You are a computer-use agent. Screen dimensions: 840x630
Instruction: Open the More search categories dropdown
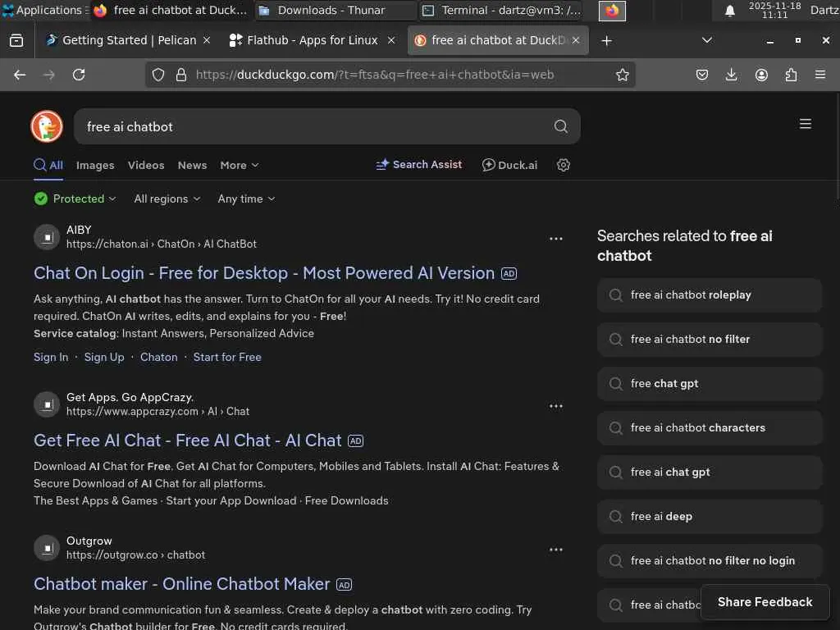pos(239,165)
